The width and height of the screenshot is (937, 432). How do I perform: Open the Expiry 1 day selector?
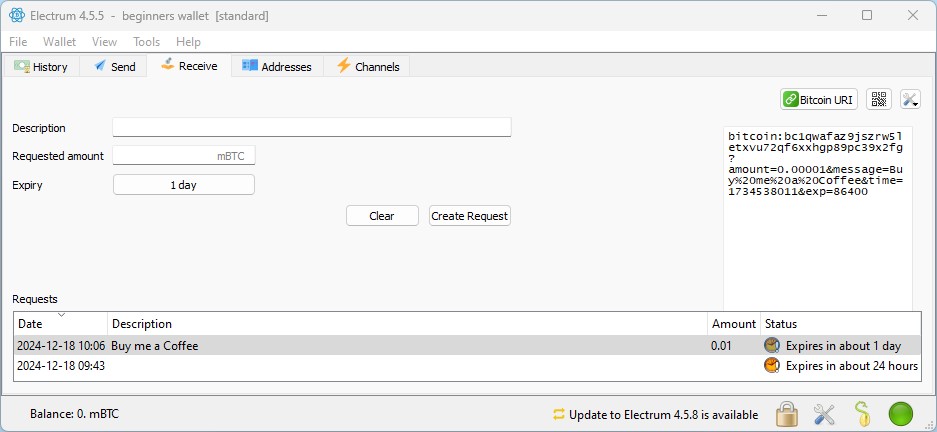184,185
